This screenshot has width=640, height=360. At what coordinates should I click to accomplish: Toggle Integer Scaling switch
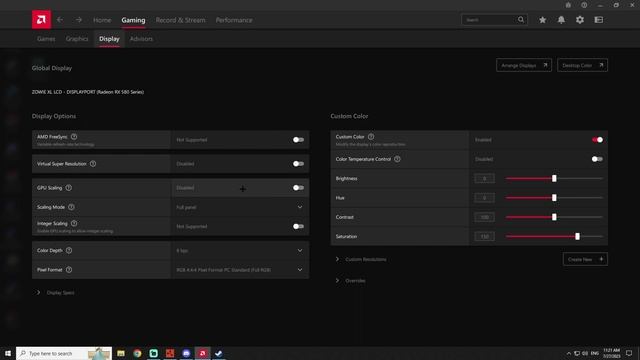coord(298,227)
